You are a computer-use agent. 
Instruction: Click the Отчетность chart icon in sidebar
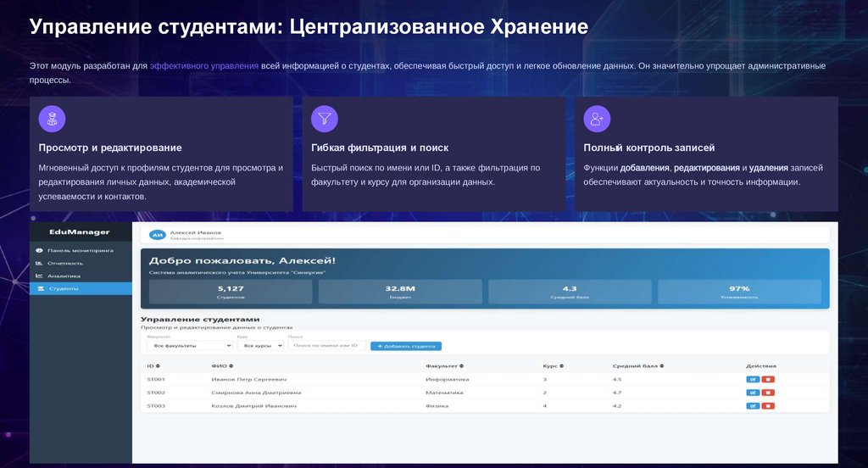coord(39,263)
